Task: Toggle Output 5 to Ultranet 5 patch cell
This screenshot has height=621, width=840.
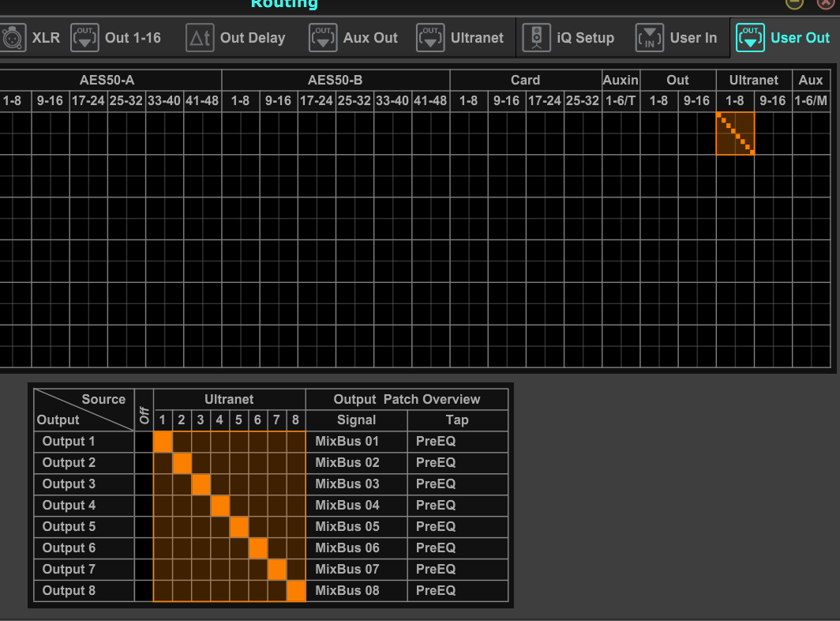Action: point(239,527)
